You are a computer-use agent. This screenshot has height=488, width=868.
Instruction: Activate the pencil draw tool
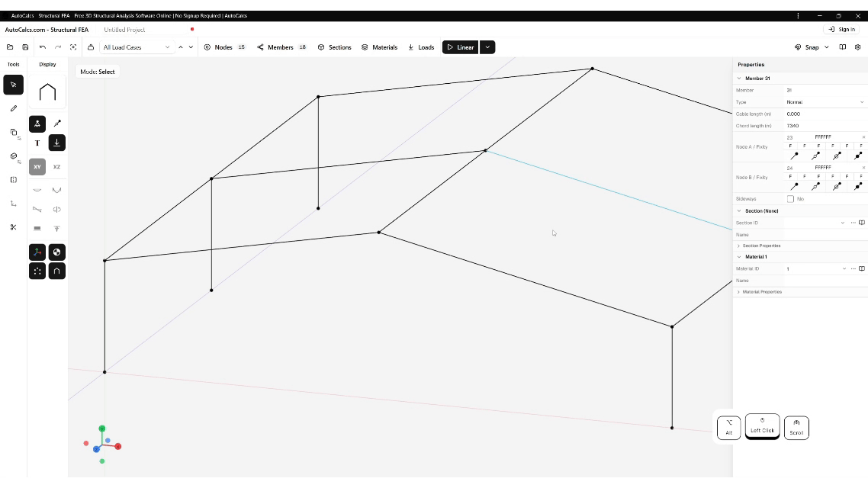click(x=13, y=108)
